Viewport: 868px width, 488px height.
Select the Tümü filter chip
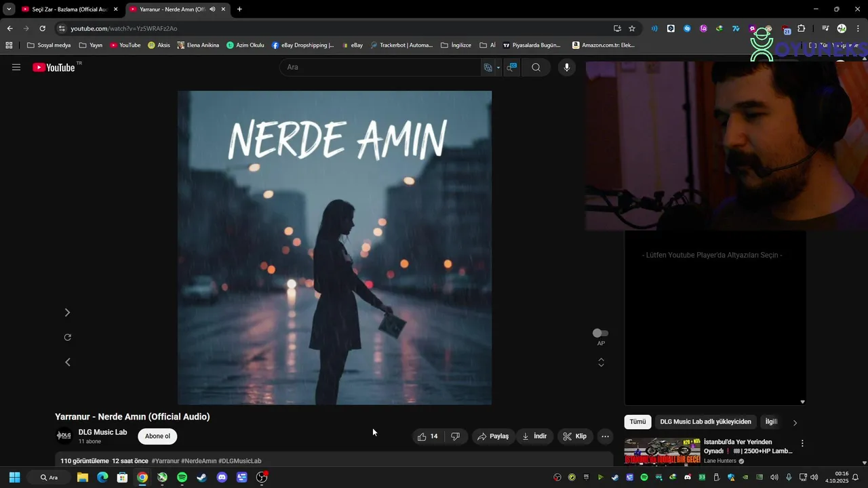coord(637,422)
